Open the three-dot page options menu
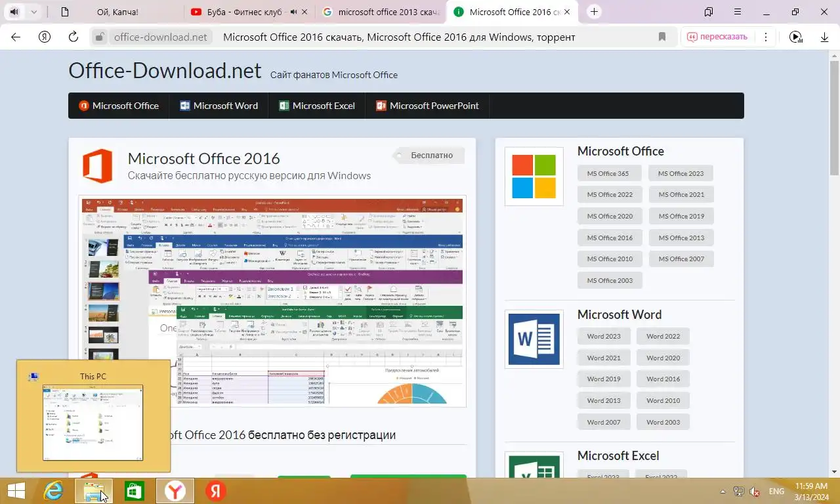The image size is (840, 504). pyautogui.click(x=766, y=37)
